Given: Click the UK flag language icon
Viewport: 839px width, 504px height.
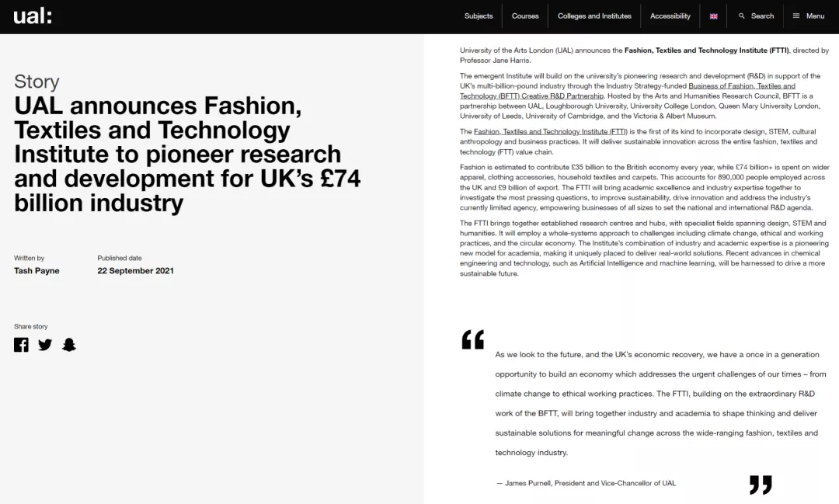Looking at the screenshot, I should pyautogui.click(x=713, y=16).
